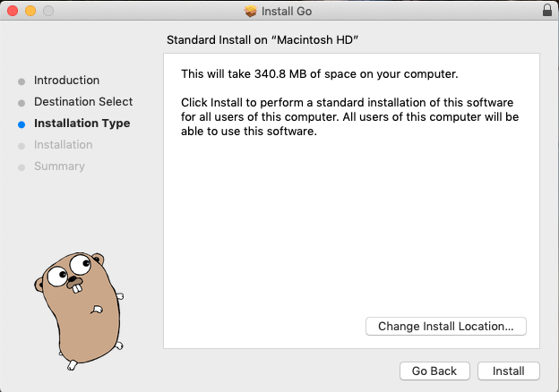Click the lock icon in title bar

click(547, 11)
